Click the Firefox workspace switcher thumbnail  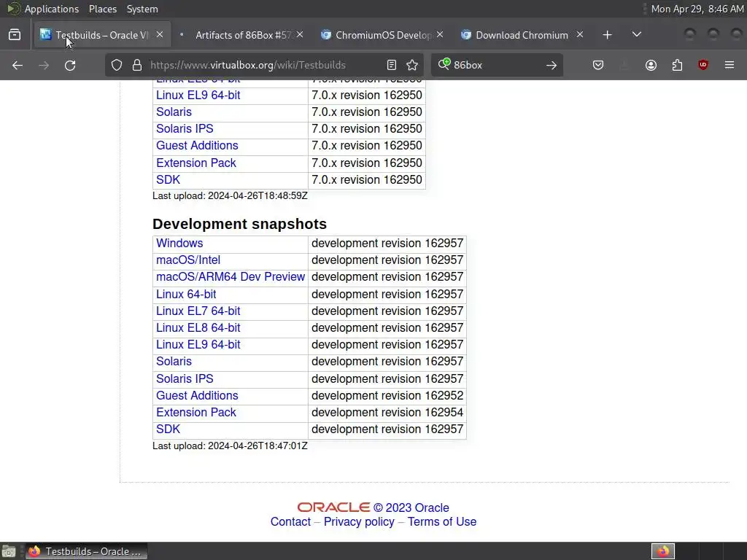tap(663, 551)
